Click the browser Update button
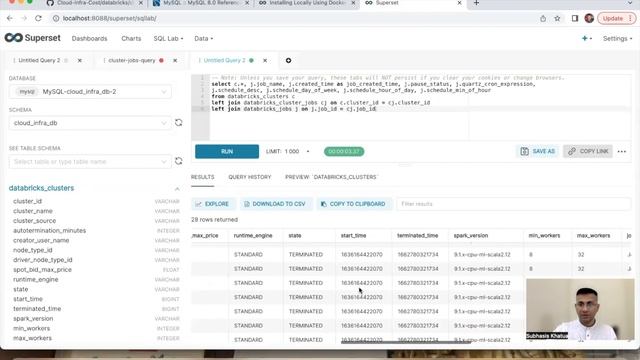 (x=616, y=18)
